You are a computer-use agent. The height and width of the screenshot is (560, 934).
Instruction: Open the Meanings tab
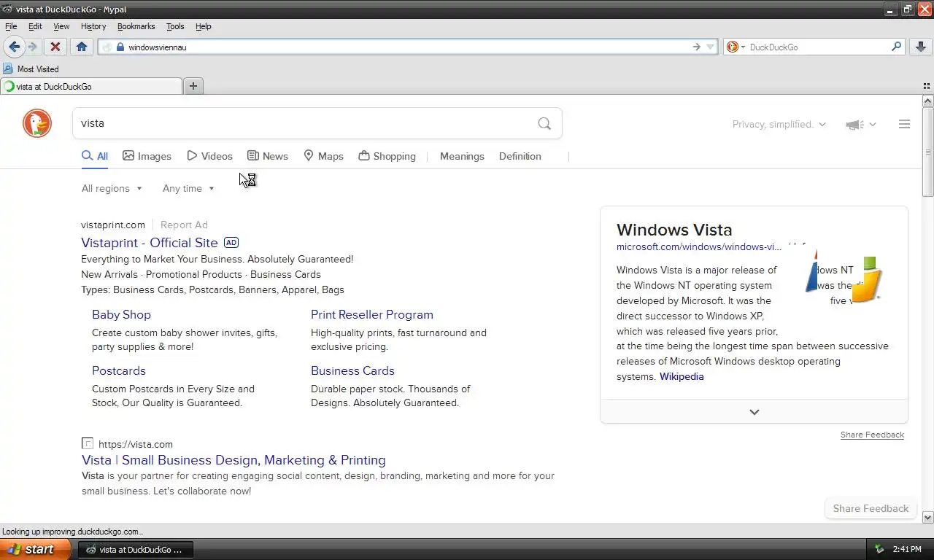pos(462,156)
